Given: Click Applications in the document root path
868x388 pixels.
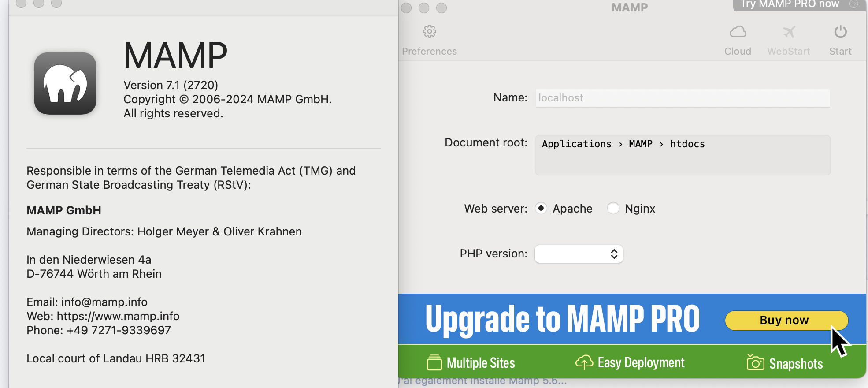Looking at the screenshot, I should pos(576,144).
